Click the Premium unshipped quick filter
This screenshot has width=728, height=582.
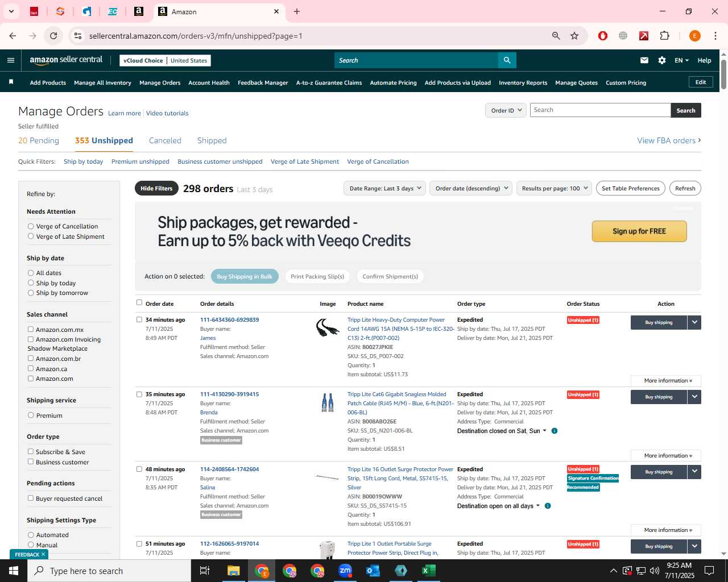coord(140,161)
